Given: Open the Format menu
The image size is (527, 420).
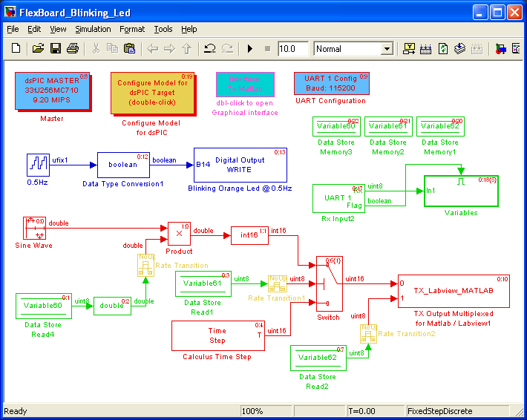Looking at the screenshot, I should (132, 29).
